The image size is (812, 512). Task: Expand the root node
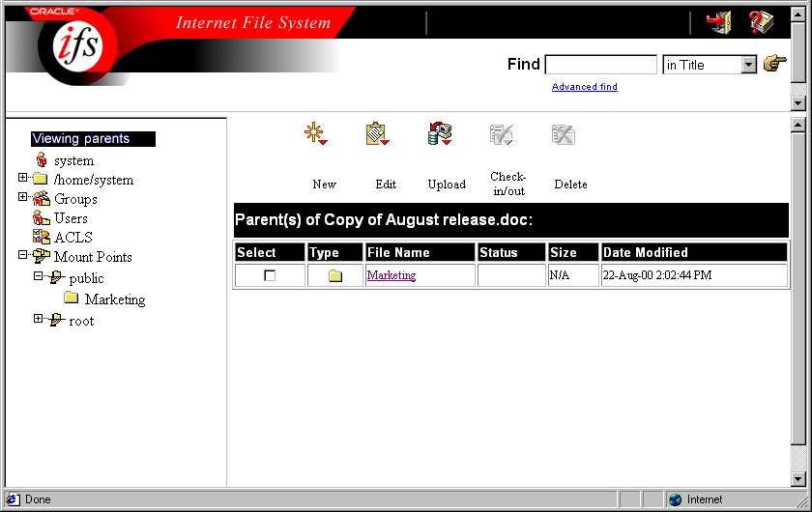pyautogui.click(x=38, y=319)
